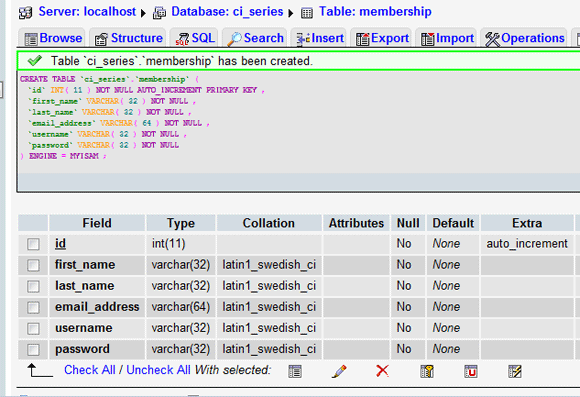
Task: Click the Collation column header
Action: coord(269,223)
